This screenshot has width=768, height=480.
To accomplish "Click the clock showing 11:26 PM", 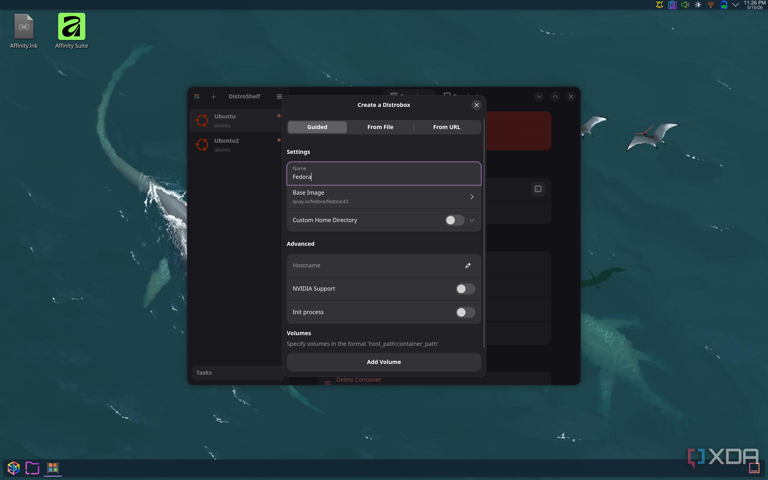I will click(754, 5).
